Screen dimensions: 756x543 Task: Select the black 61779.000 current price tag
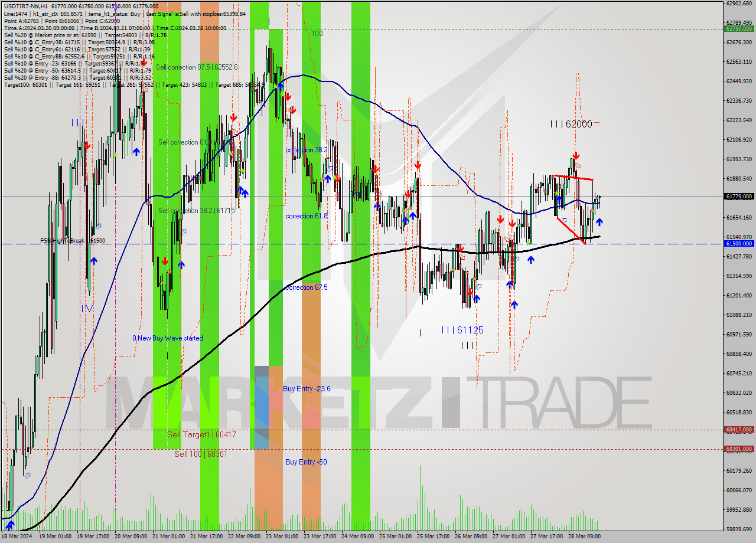coord(739,196)
